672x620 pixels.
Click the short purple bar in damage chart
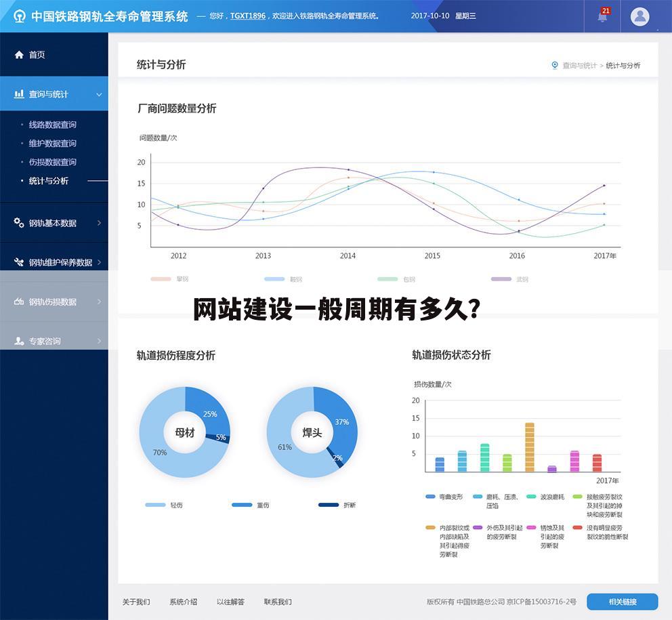coord(552,469)
